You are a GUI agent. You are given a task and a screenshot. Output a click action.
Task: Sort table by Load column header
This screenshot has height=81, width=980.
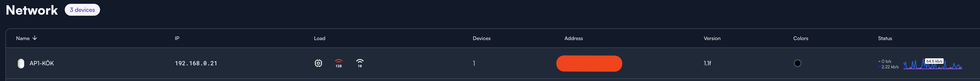319,38
